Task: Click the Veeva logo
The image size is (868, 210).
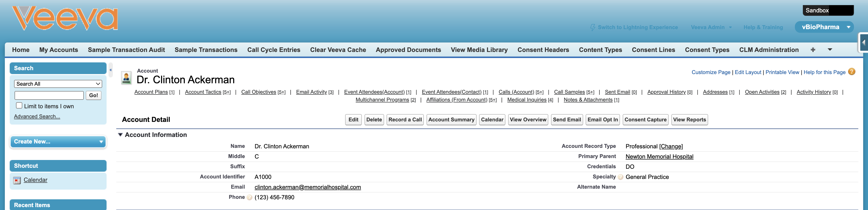Action: pos(65,18)
